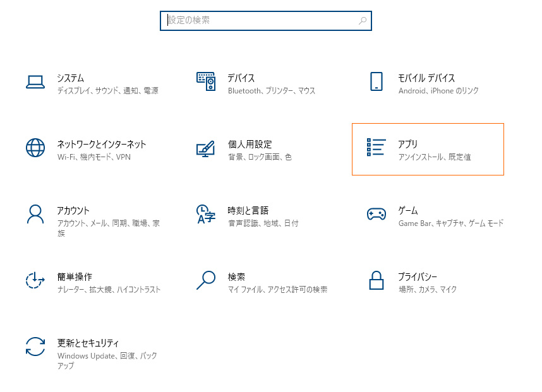Click the システム laptop icon

(x=35, y=82)
